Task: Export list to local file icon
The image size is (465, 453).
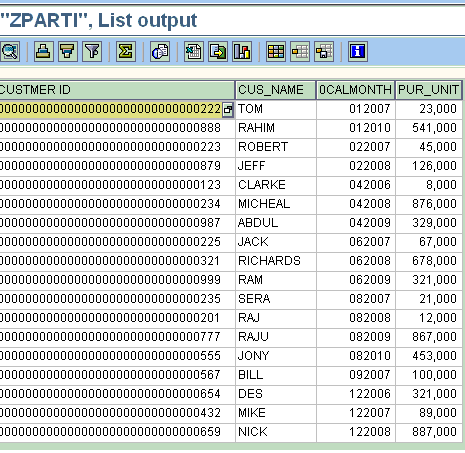Action: click(218, 52)
